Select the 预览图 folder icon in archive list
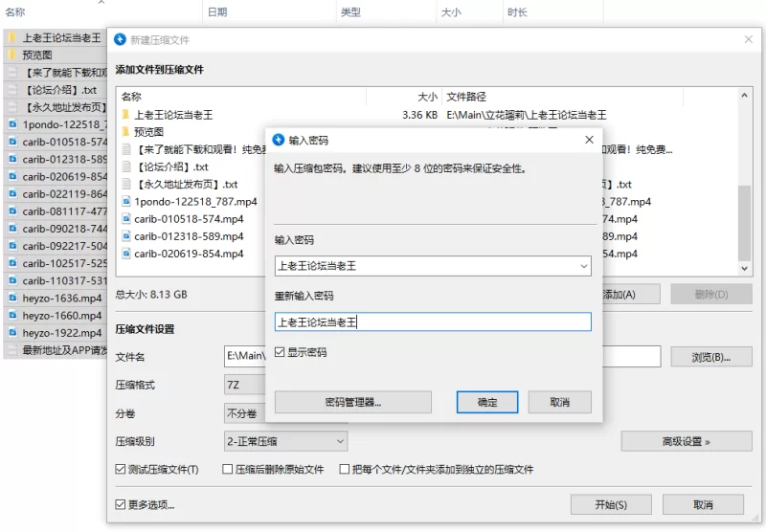 click(x=125, y=132)
